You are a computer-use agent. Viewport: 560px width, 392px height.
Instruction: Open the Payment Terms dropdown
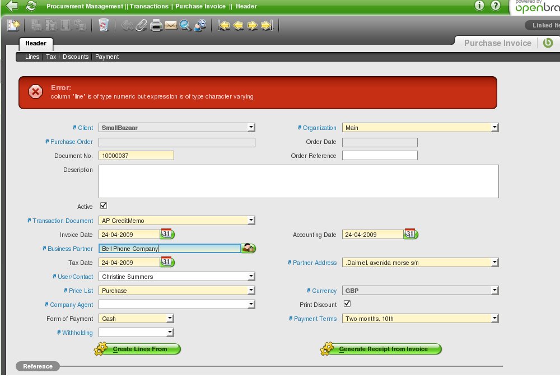(x=494, y=319)
